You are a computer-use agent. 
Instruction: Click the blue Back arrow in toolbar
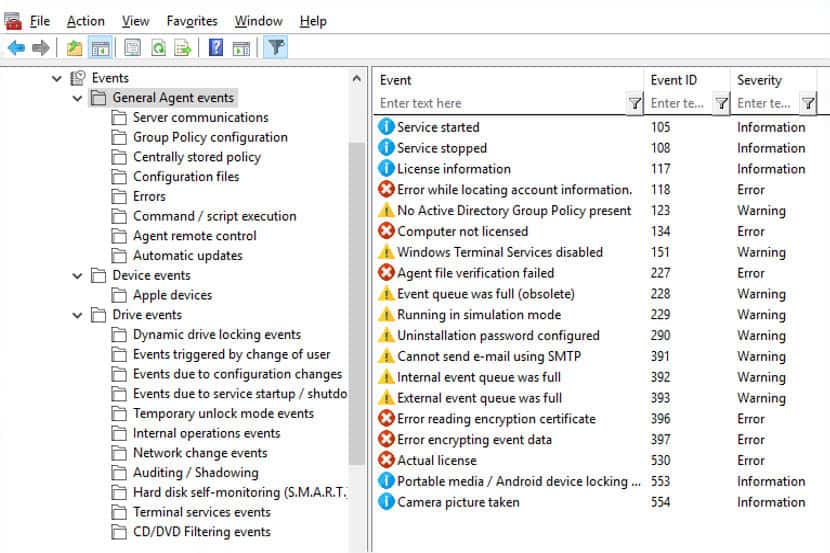(x=16, y=48)
